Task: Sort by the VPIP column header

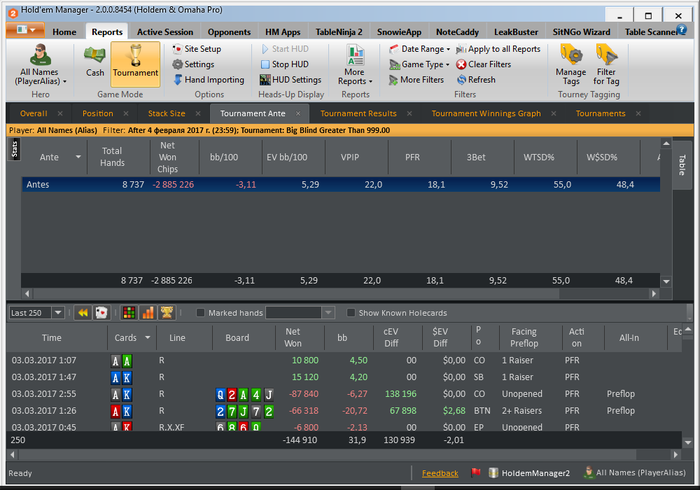Action: [x=350, y=157]
